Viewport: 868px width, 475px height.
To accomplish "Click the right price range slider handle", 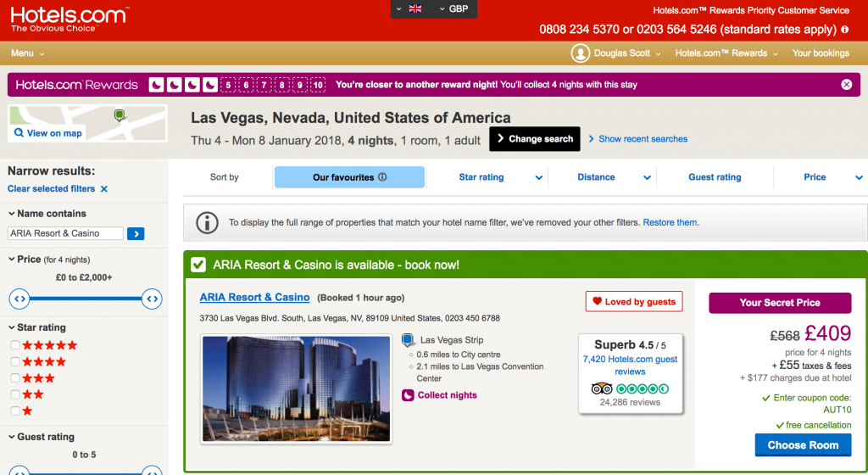I will coord(152,299).
